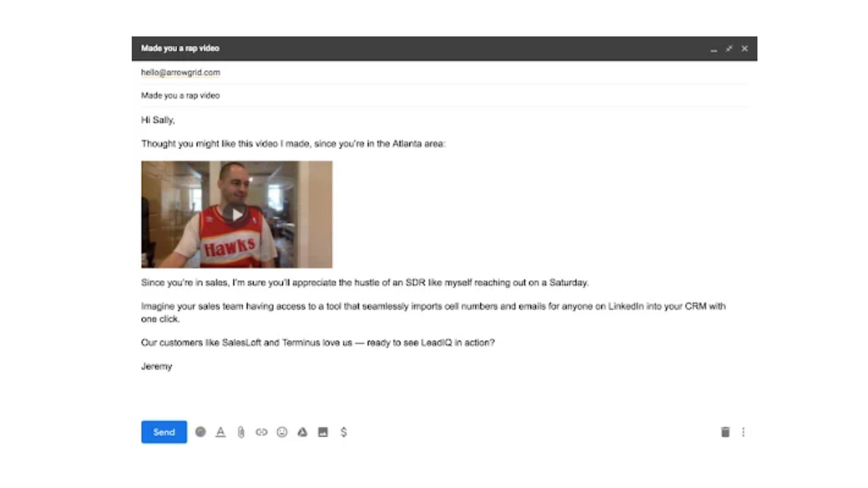Click the dollar sign money icon

tap(344, 432)
